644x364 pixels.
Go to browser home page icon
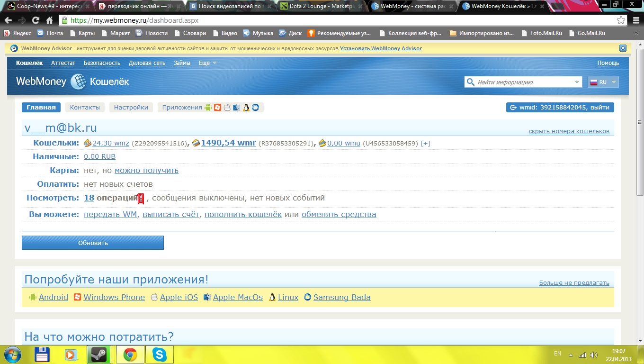point(49,20)
